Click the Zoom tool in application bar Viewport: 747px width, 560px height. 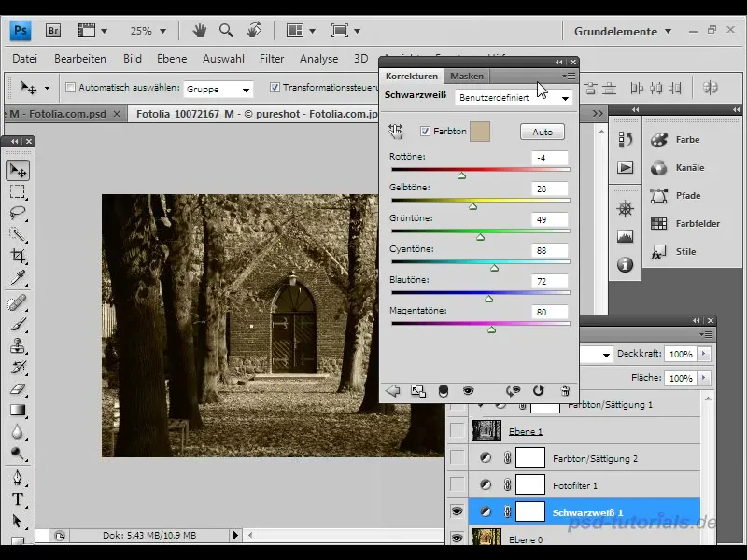(226, 31)
